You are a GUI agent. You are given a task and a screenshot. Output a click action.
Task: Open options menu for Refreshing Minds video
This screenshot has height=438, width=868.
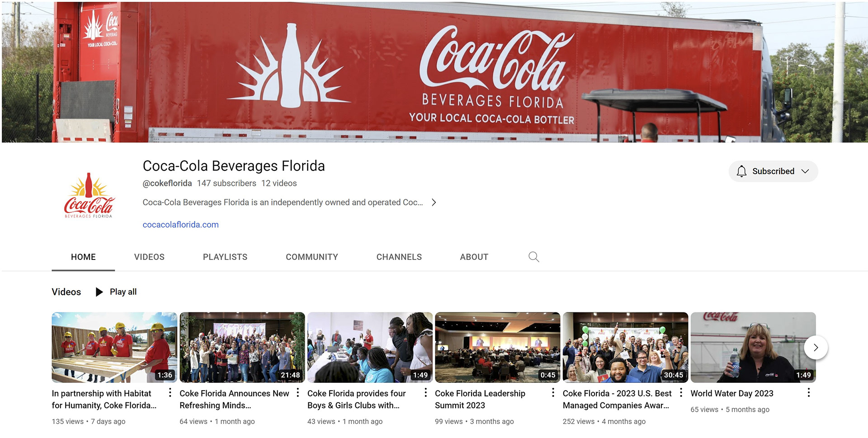point(298,393)
